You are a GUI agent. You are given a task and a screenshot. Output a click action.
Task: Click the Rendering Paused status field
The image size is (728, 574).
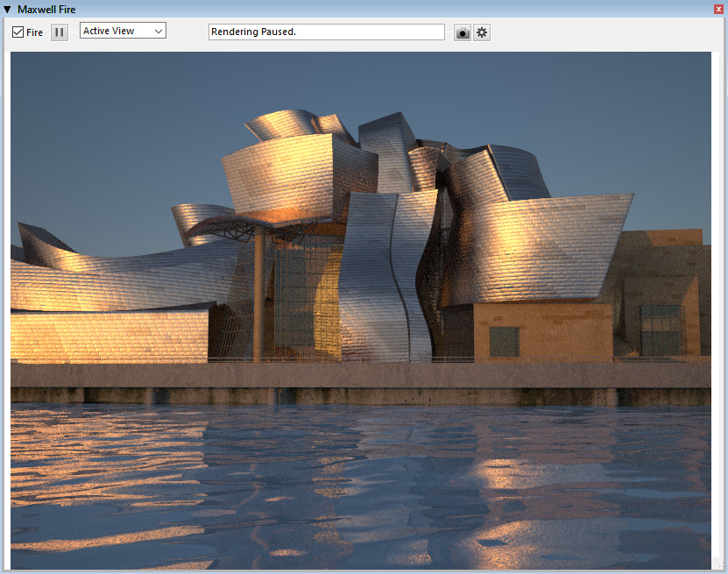(x=327, y=32)
